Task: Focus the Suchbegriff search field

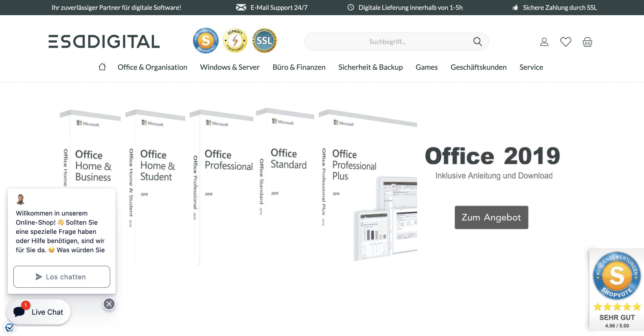Action: click(396, 42)
